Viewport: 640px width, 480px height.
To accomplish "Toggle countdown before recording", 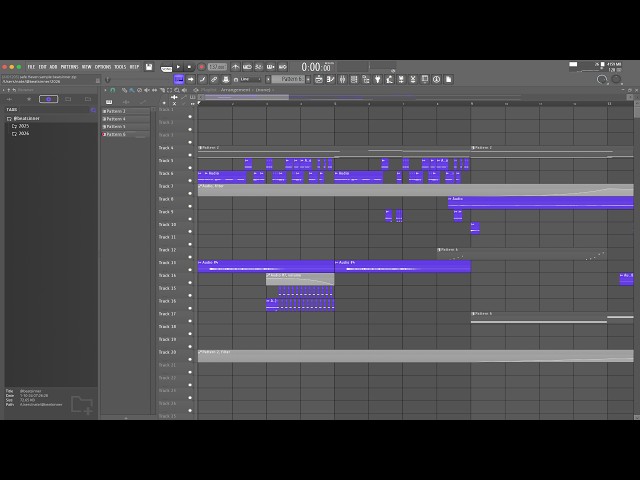I will (x=259, y=67).
